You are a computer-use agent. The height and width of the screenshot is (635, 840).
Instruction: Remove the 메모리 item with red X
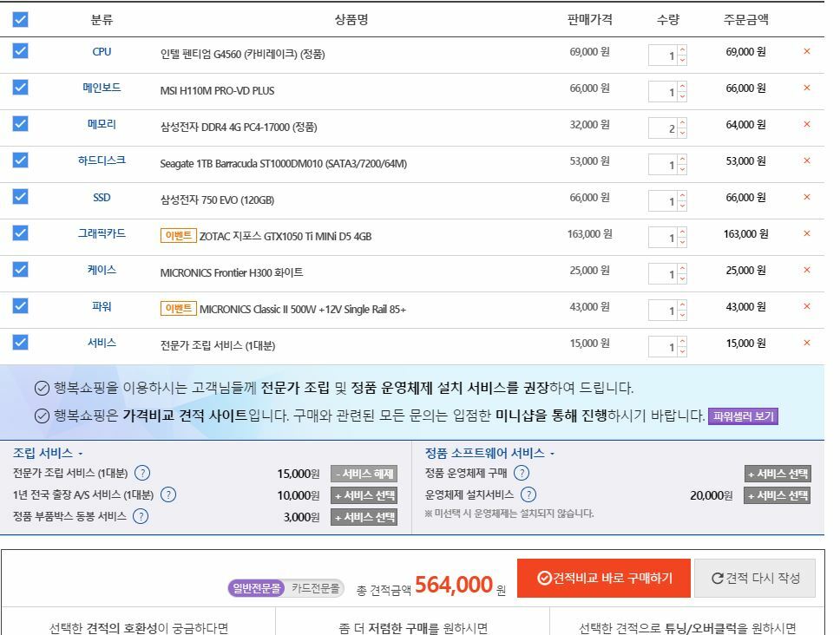pyautogui.click(x=806, y=124)
